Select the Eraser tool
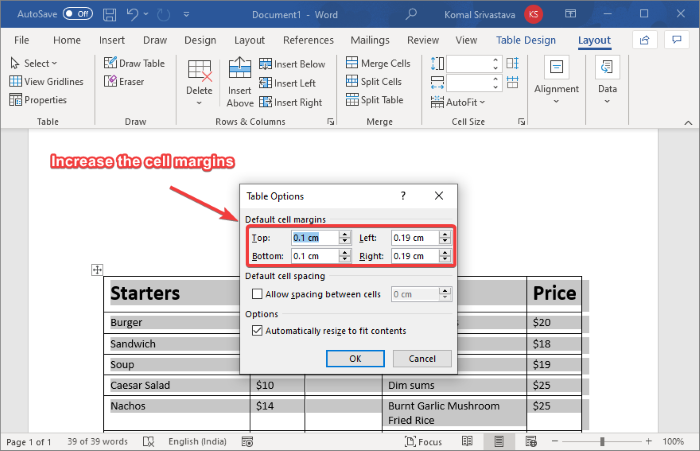This screenshot has width=700, height=451. pyautogui.click(x=124, y=81)
